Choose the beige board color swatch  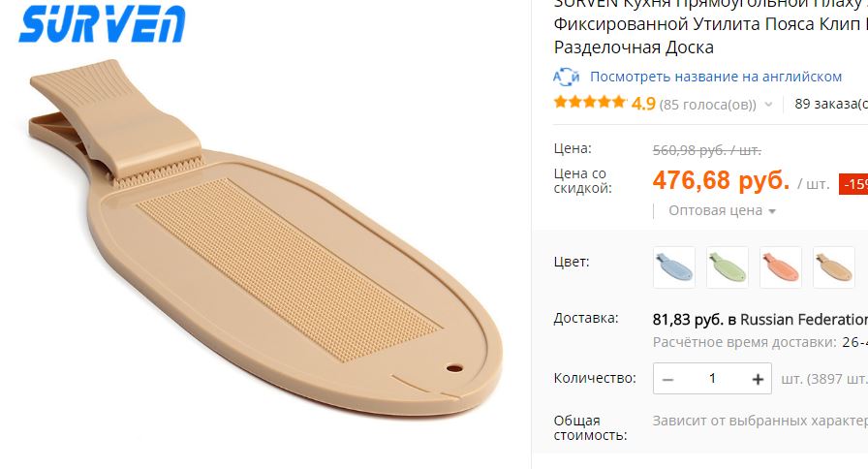click(834, 267)
